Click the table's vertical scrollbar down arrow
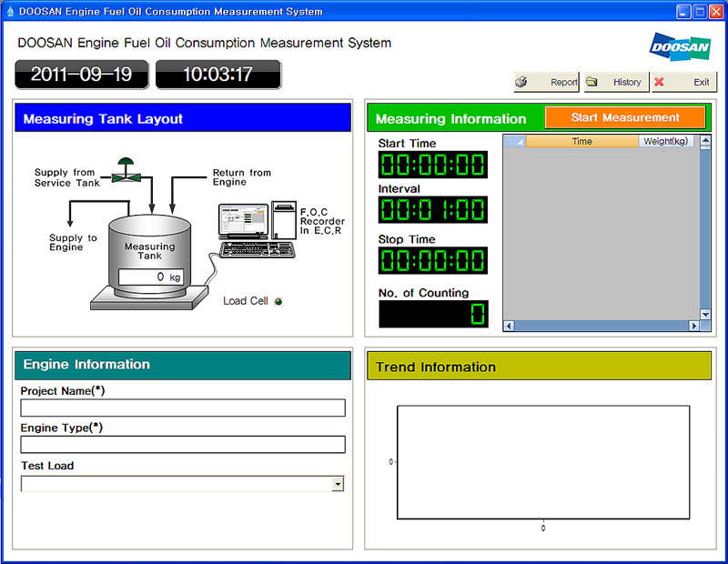This screenshot has width=728, height=564. (x=705, y=312)
